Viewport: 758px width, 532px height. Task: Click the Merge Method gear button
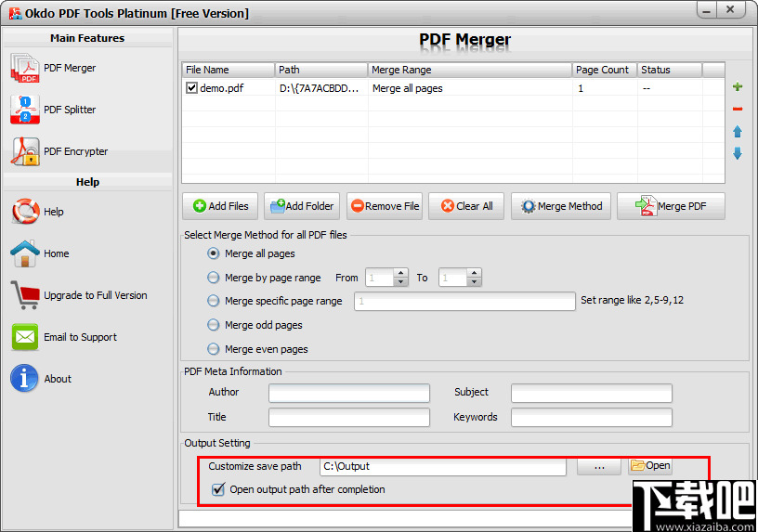[x=561, y=206]
